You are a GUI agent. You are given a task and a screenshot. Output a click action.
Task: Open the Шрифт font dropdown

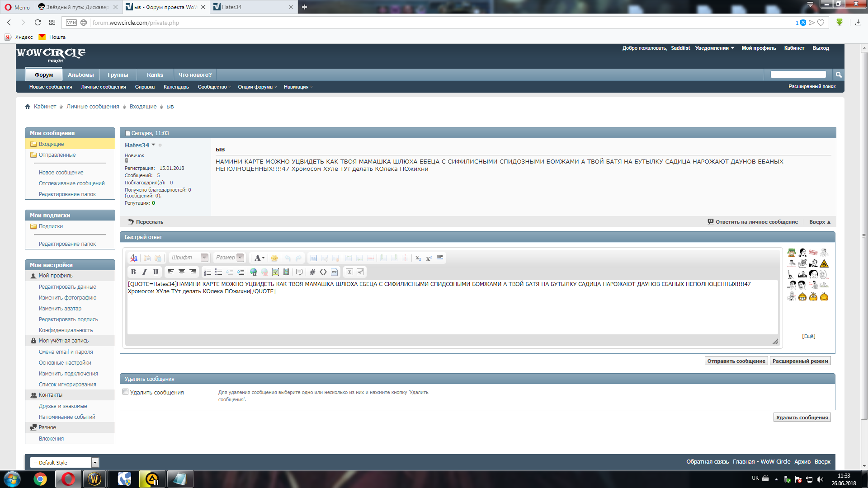[204, 258]
